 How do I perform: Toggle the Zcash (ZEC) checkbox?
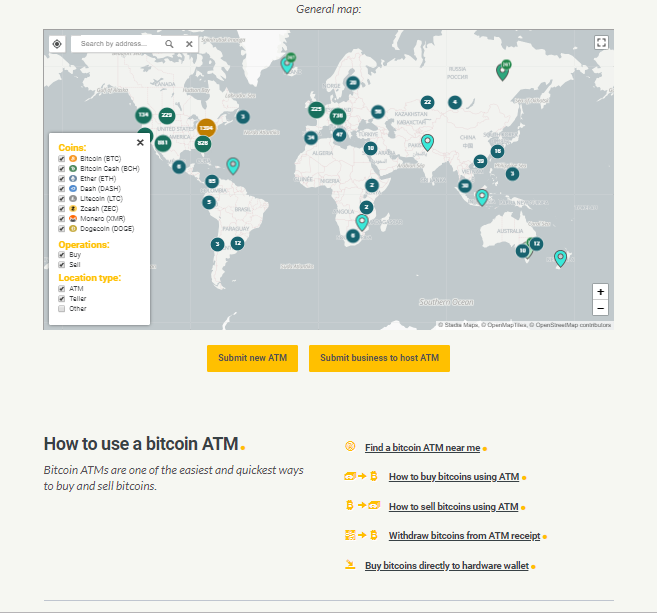coord(62,209)
